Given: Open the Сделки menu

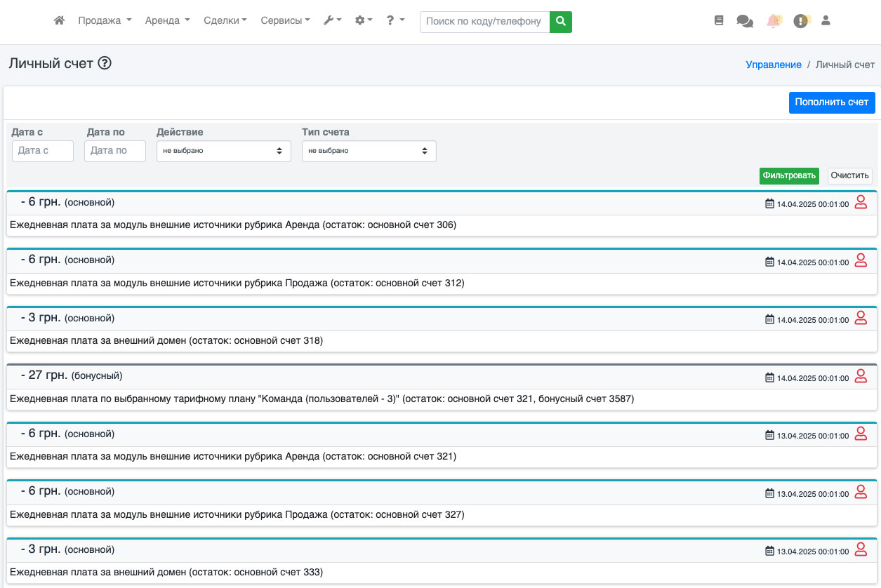Looking at the screenshot, I should tap(225, 21).
